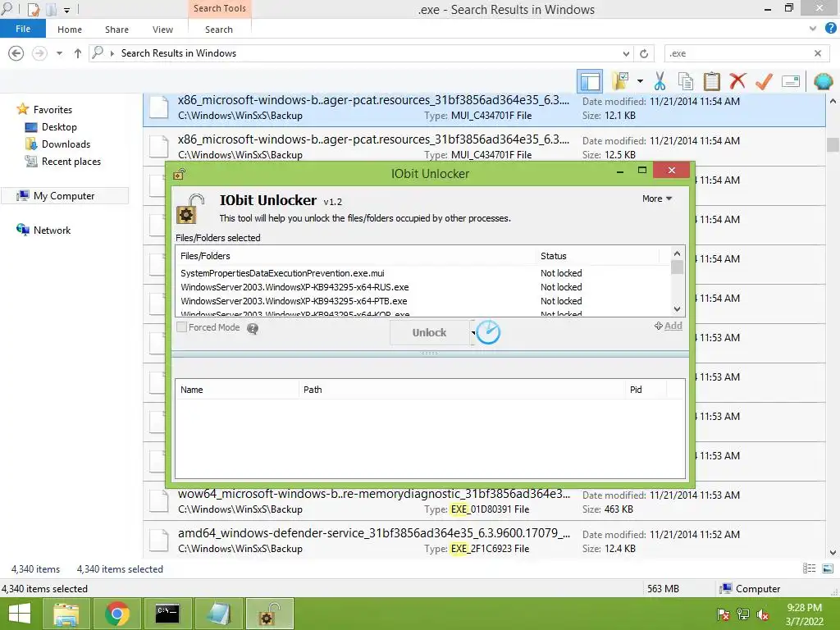Click the Explorer results scroll down arrow
Screen dimensions: 840x630
pyautogui.click(x=833, y=552)
